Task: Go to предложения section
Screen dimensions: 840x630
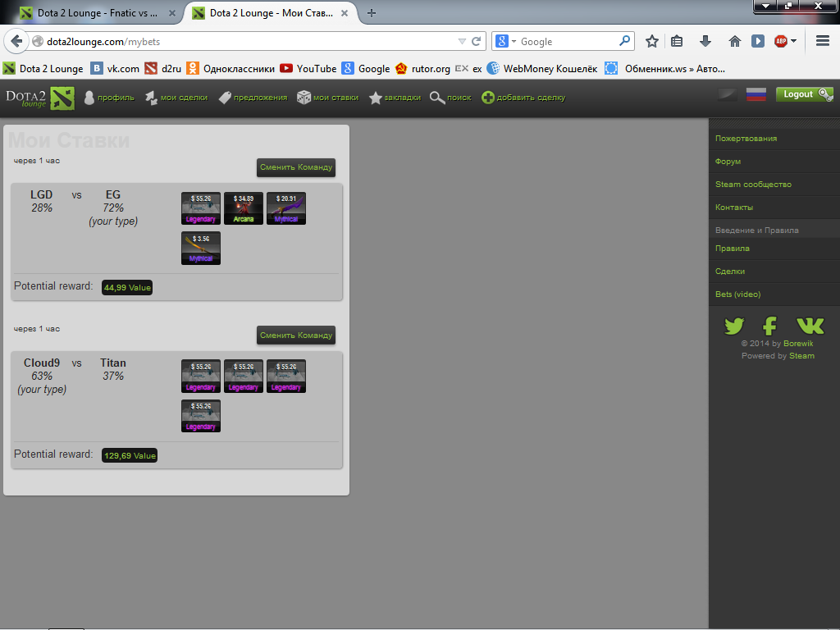Action: pyautogui.click(x=253, y=98)
